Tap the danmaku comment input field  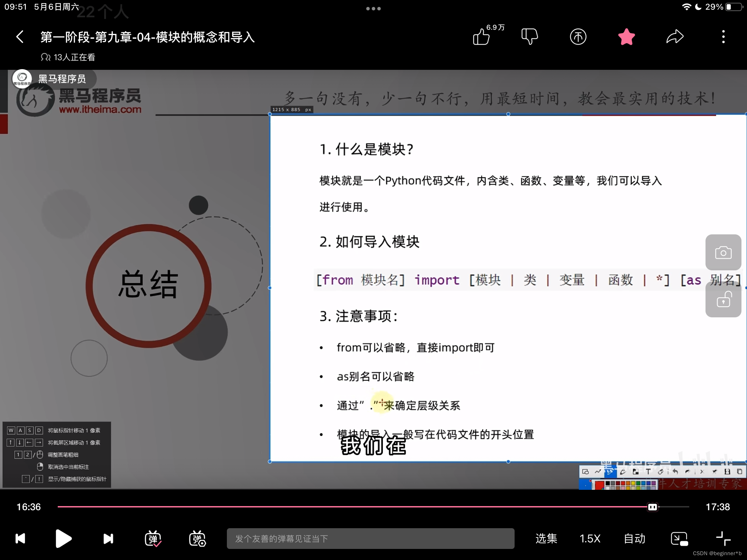(x=370, y=539)
